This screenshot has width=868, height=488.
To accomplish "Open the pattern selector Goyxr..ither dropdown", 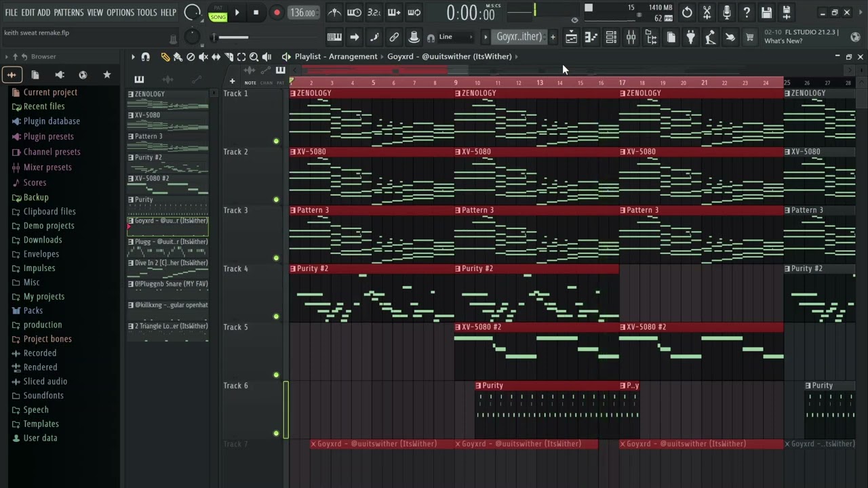I will pyautogui.click(x=519, y=37).
